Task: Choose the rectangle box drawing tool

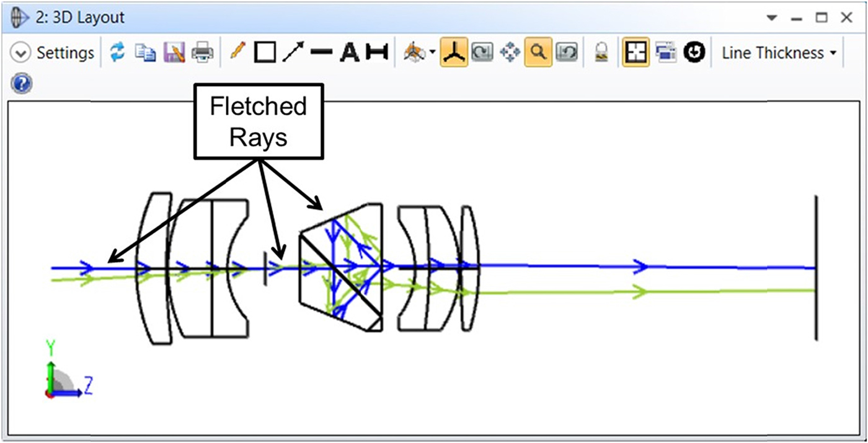Action: pos(265,53)
